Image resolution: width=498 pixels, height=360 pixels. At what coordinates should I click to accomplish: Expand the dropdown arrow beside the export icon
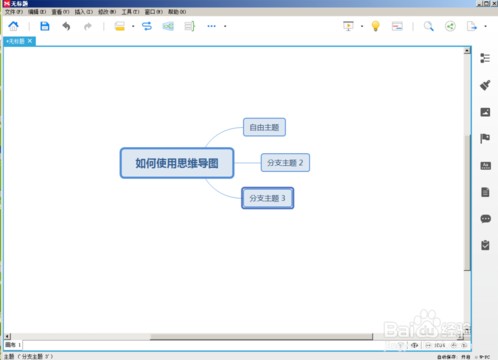tap(485, 26)
